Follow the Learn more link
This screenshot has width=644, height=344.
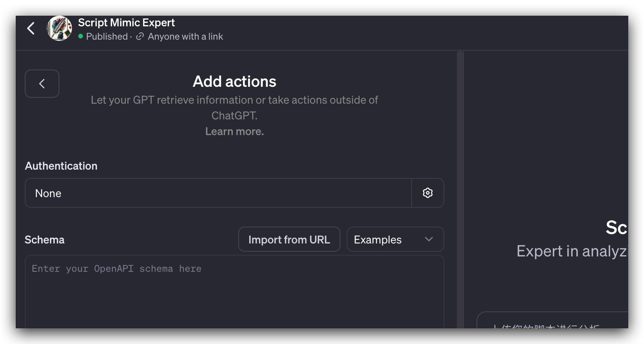pos(234,132)
